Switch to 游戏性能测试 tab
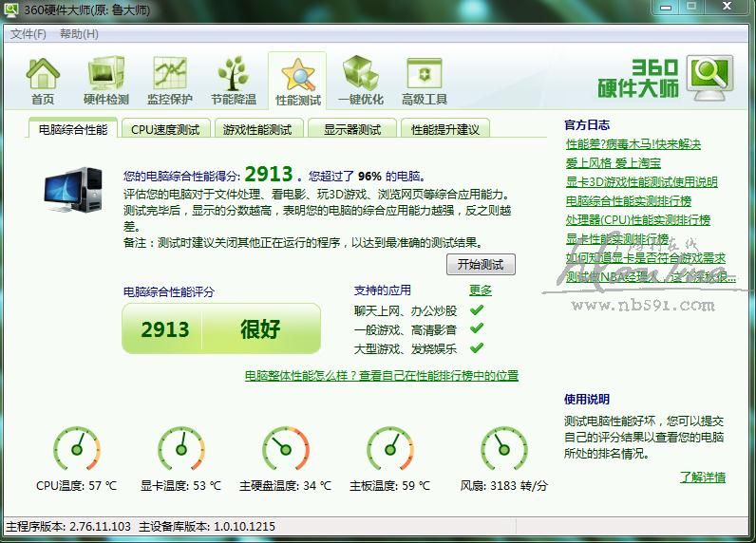Screen dimensions: 756x543 coord(257,129)
